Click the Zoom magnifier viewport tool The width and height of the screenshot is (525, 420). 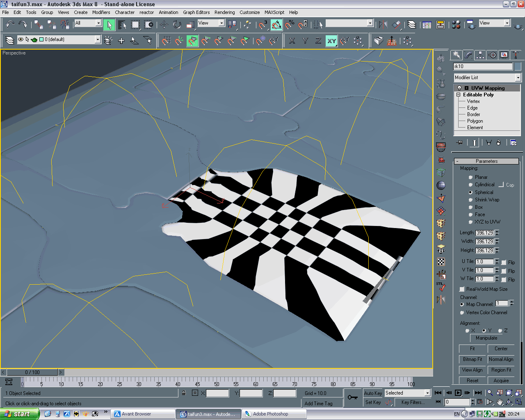[x=490, y=393]
